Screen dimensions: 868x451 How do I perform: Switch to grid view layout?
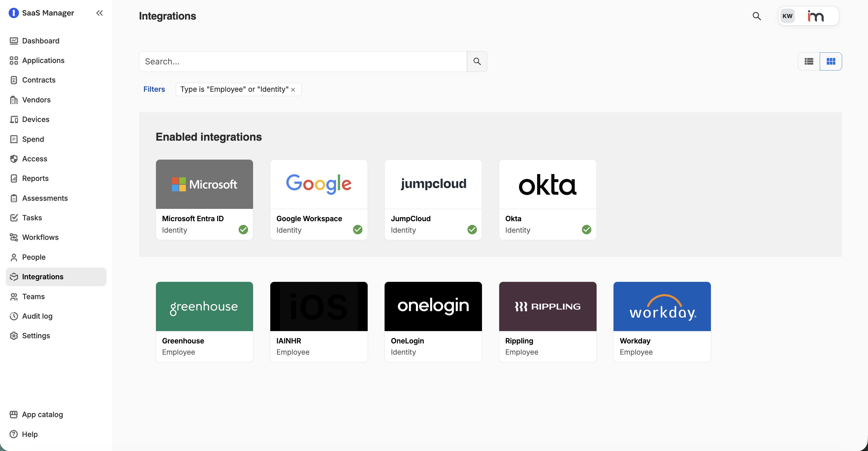pos(831,61)
